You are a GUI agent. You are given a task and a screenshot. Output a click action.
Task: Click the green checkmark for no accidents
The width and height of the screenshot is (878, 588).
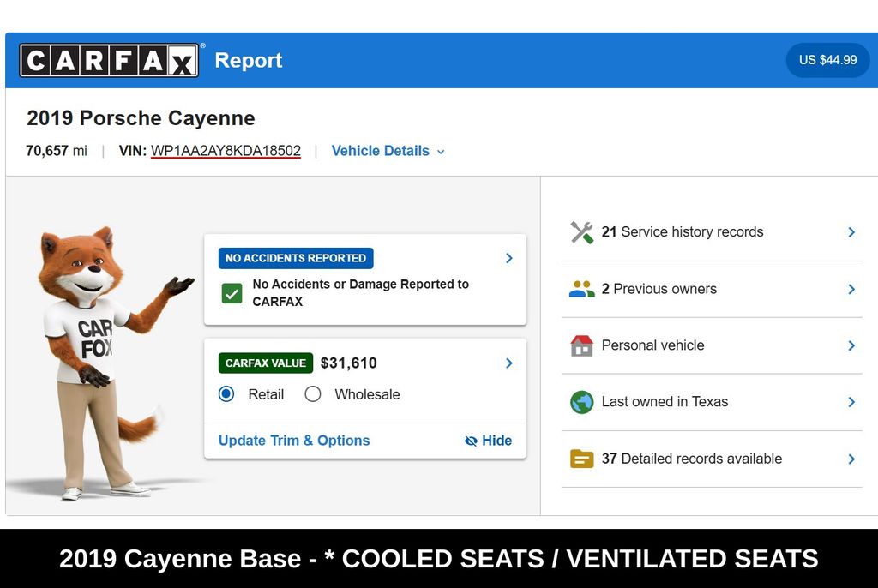click(x=232, y=293)
